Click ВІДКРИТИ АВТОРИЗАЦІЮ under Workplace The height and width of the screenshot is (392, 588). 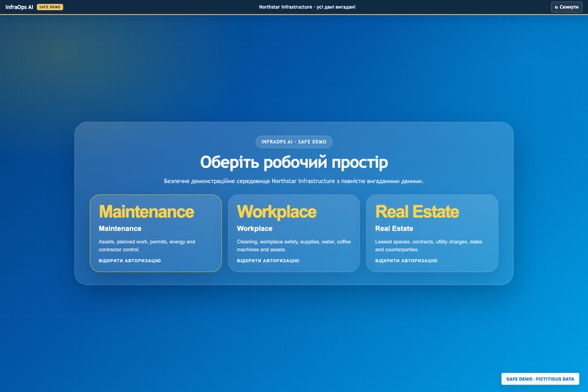[268, 261]
